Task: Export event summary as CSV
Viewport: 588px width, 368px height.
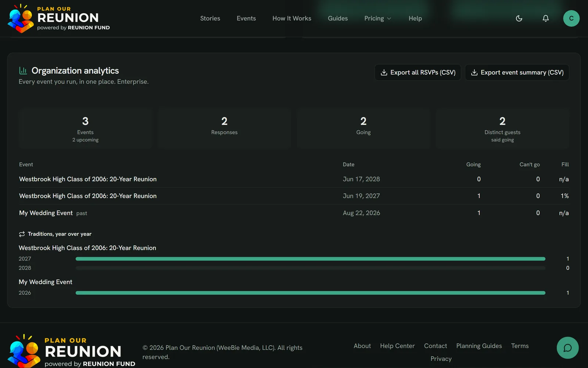Action: click(x=517, y=72)
